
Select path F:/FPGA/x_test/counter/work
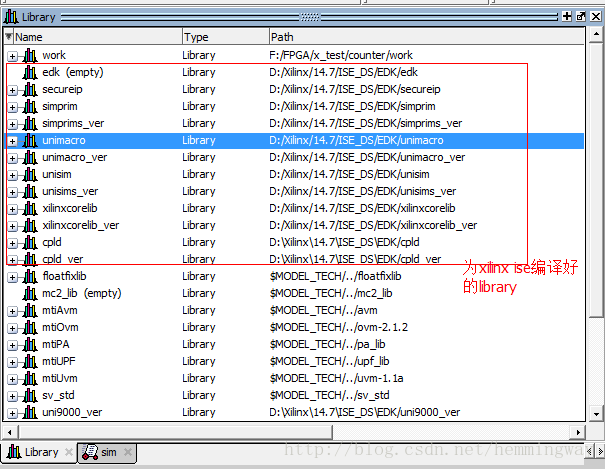point(341,55)
